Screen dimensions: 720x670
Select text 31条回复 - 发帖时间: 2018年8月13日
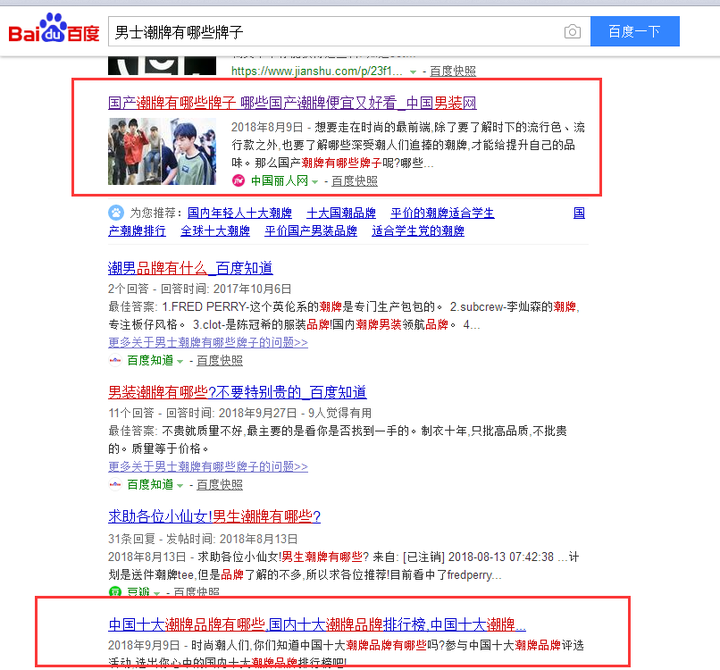[x=203, y=539]
